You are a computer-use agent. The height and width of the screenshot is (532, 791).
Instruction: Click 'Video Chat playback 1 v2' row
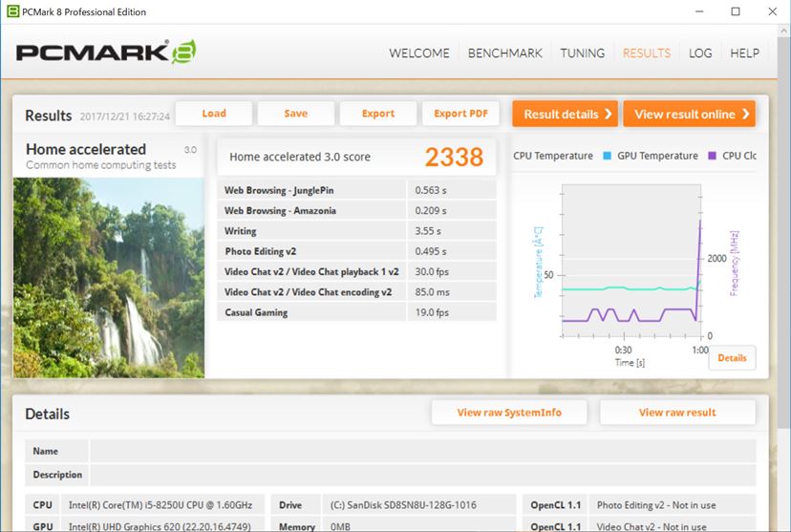[356, 271]
